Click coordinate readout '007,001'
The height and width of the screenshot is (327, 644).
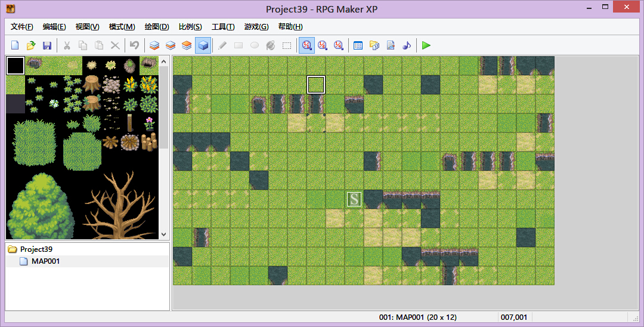pyautogui.click(x=514, y=317)
